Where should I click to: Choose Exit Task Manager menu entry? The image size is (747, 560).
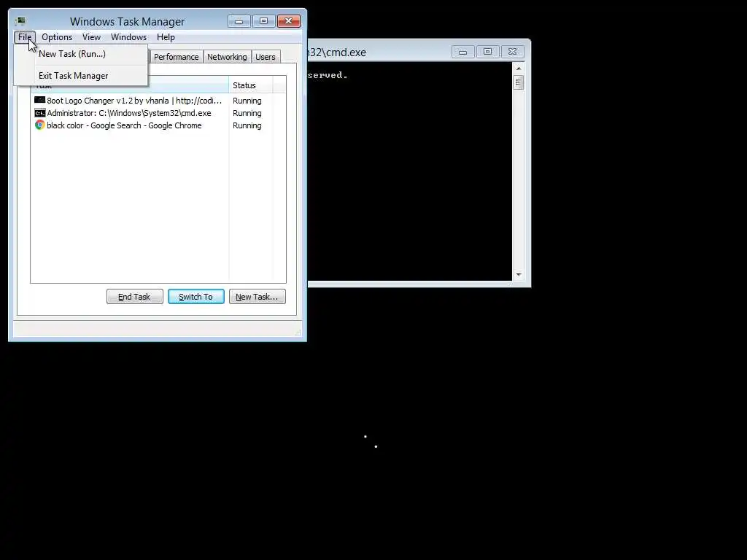click(x=81, y=76)
